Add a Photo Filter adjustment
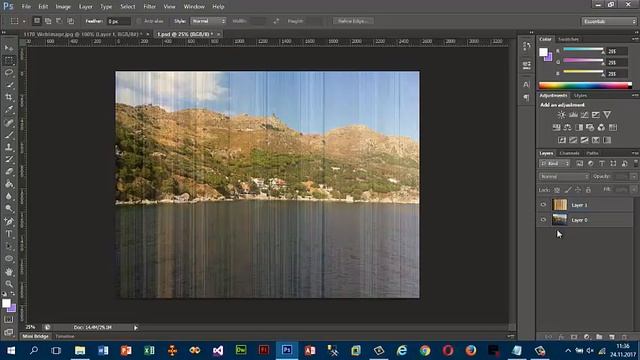Screen dimensions: 640x360 click(590, 127)
